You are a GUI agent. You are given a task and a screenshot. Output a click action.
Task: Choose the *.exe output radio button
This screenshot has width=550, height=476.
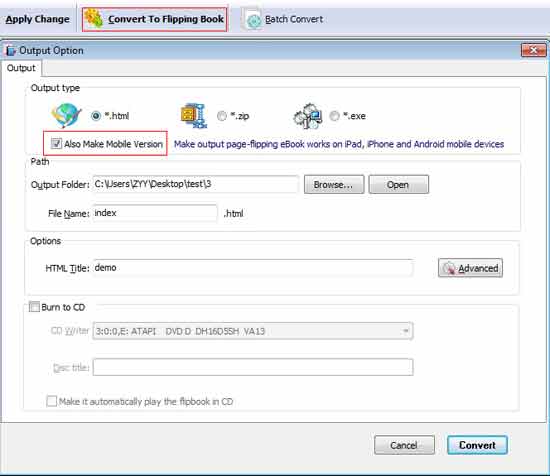[334, 116]
